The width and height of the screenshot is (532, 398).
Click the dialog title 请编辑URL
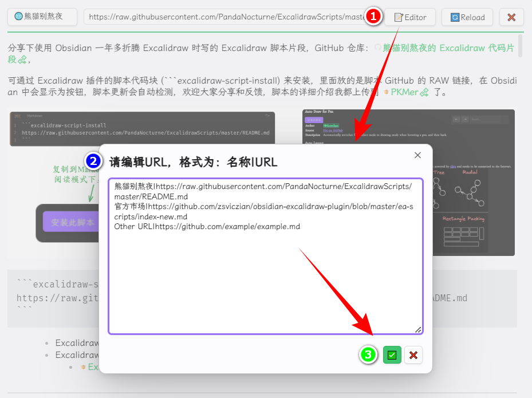tap(194, 162)
